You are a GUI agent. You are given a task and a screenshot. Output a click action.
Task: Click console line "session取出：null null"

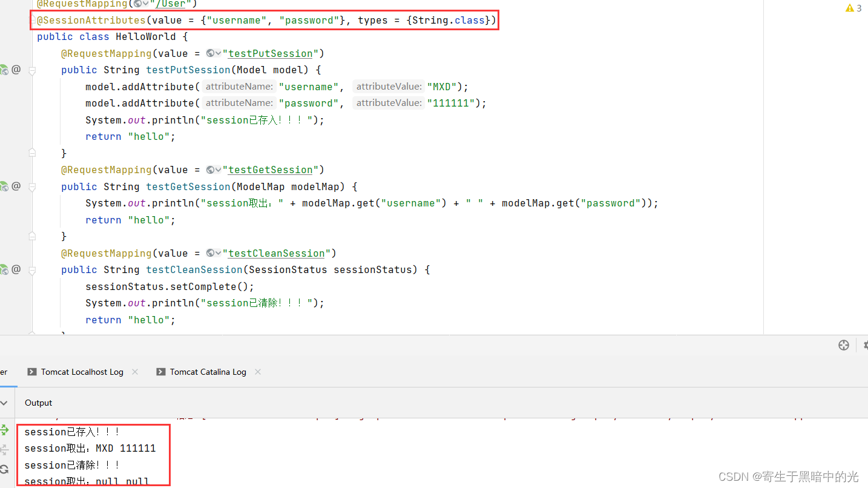pos(87,481)
